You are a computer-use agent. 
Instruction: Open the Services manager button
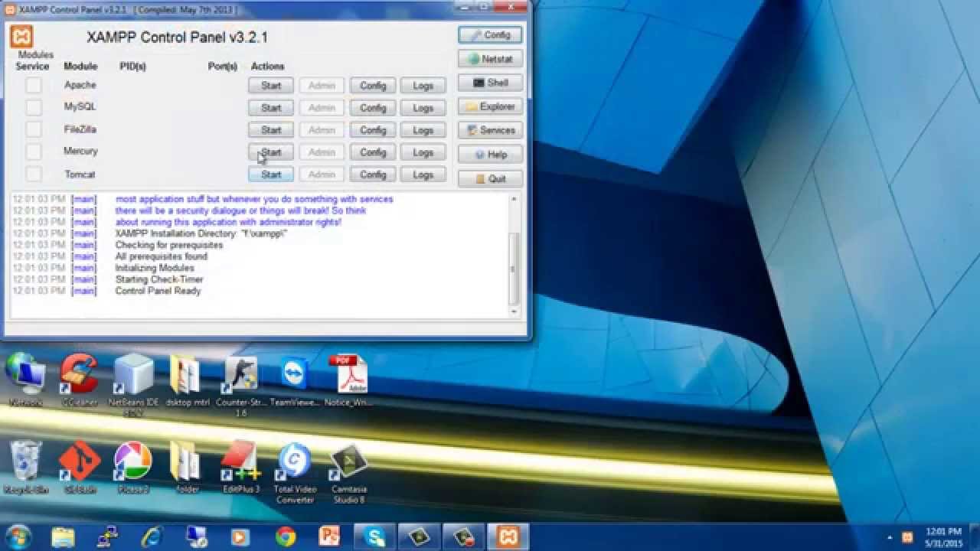(x=491, y=130)
